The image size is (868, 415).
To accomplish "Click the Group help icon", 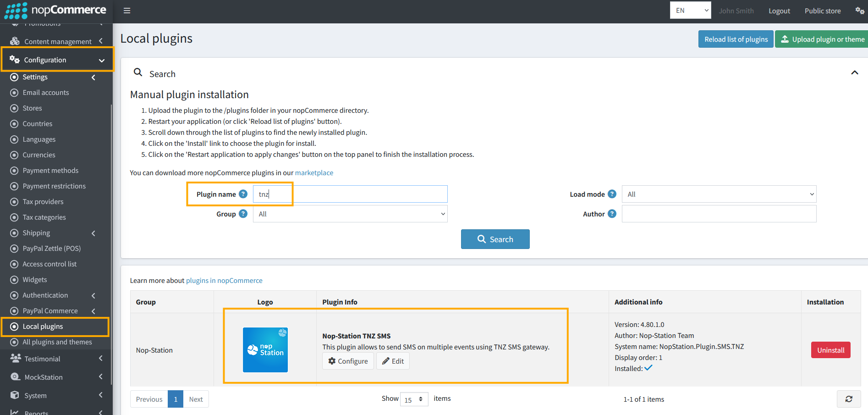I will (x=243, y=214).
